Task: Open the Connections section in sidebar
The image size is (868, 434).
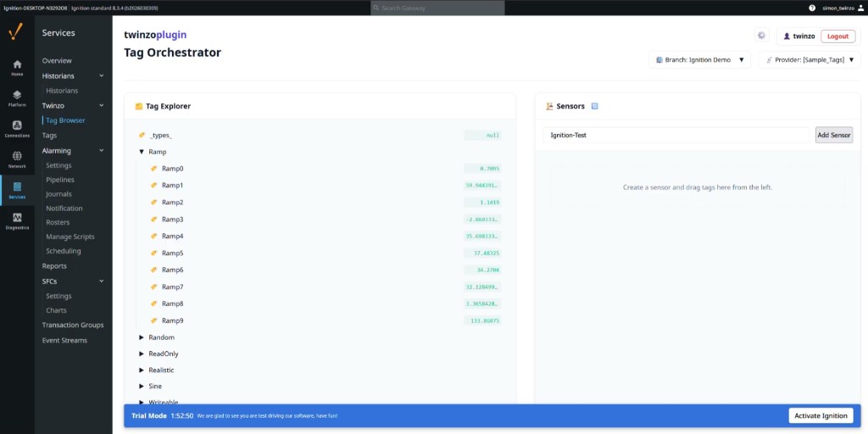Action: [17, 129]
